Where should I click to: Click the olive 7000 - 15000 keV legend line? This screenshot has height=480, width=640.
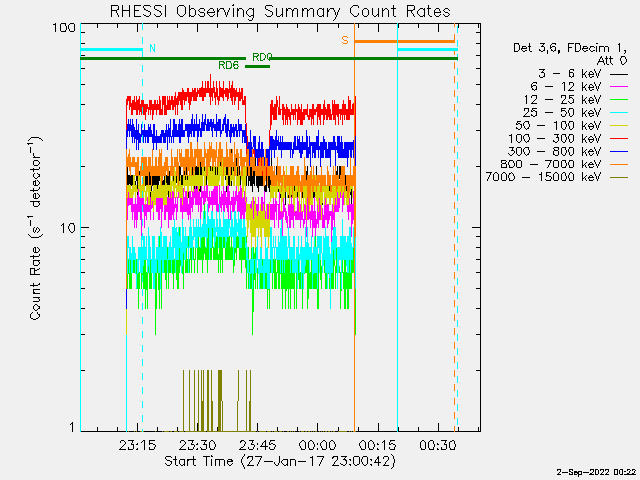[x=619, y=178]
